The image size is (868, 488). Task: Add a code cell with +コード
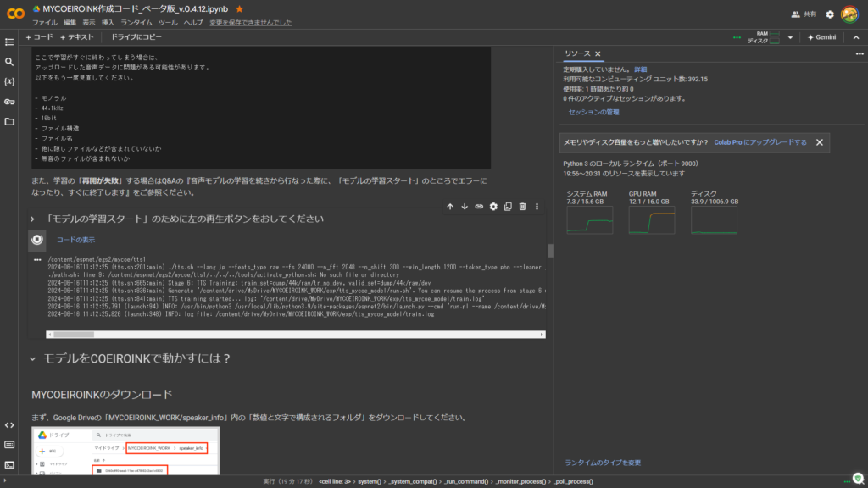pos(39,37)
